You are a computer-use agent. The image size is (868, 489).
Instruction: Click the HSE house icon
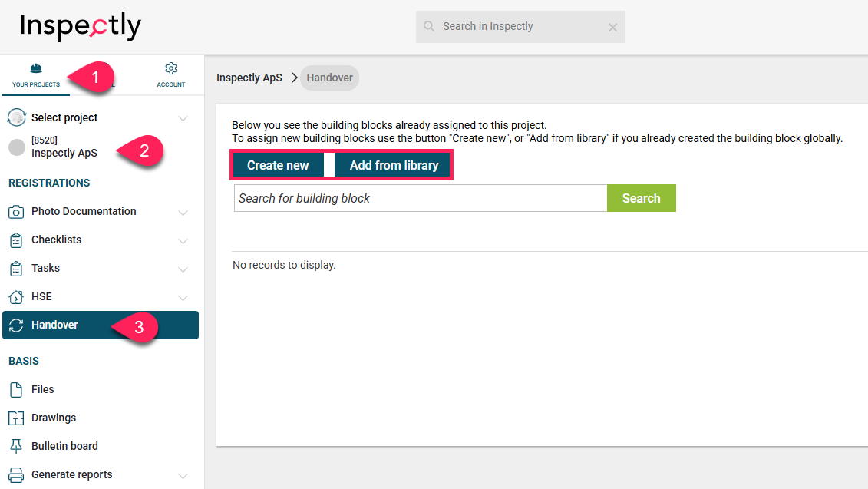click(16, 297)
